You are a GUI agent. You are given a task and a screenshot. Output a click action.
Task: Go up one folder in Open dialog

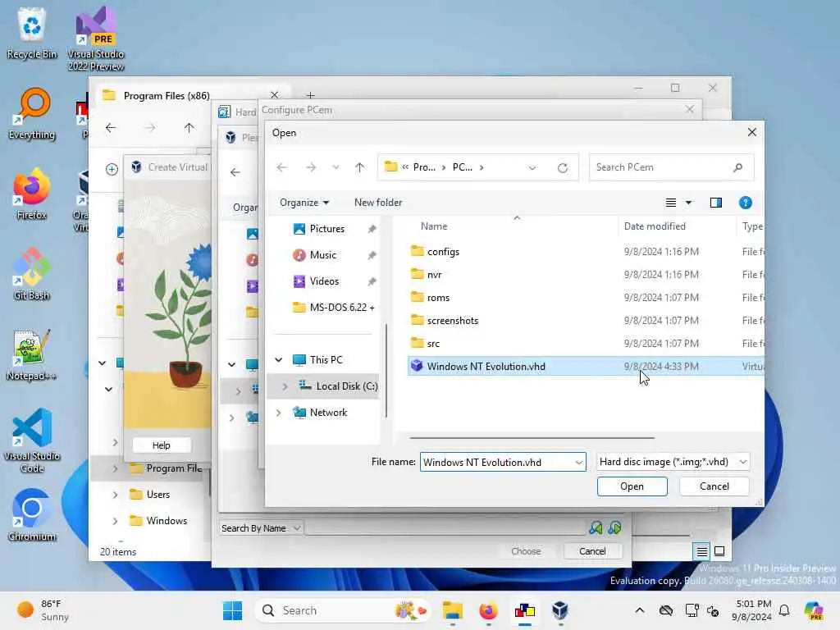coord(359,167)
